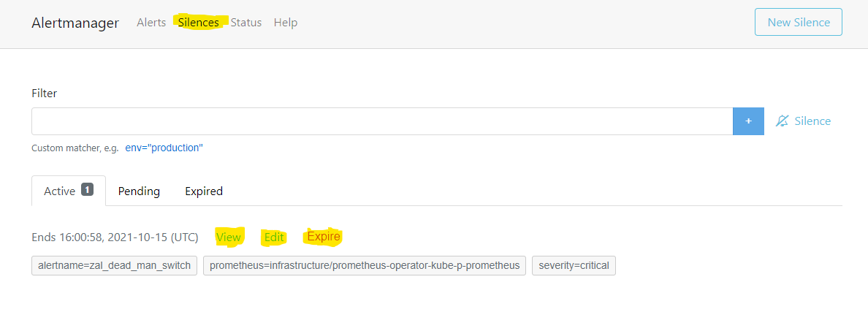Click the alertname=zal_dead_man_switch label
The width and height of the screenshot is (868, 312).
click(x=114, y=265)
